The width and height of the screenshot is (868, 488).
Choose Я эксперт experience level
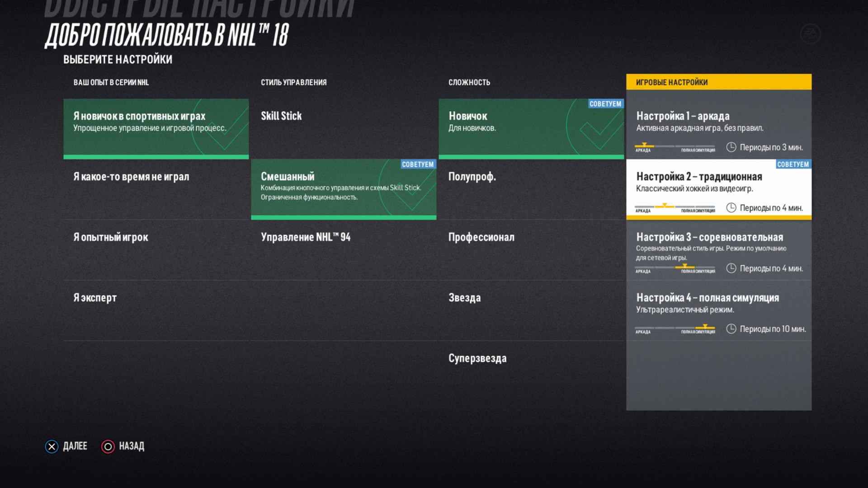[156, 310]
